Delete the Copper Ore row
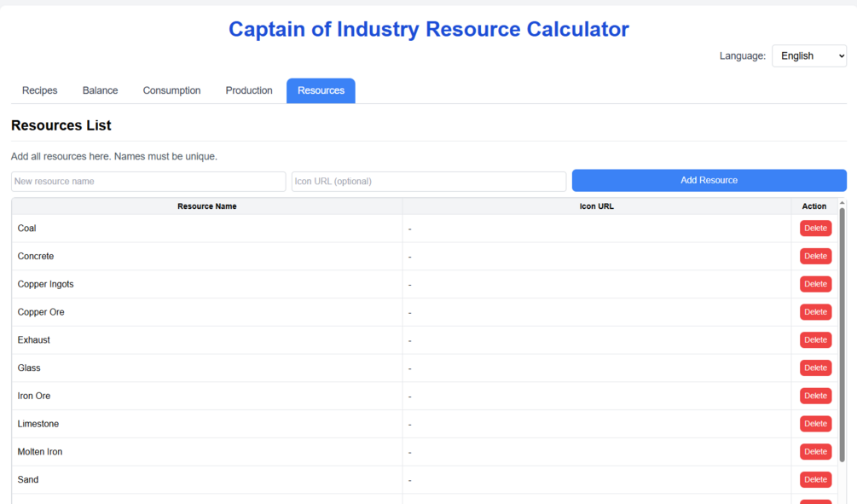The height and width of the screenshot is (504, 857). (x=815, y=312)
